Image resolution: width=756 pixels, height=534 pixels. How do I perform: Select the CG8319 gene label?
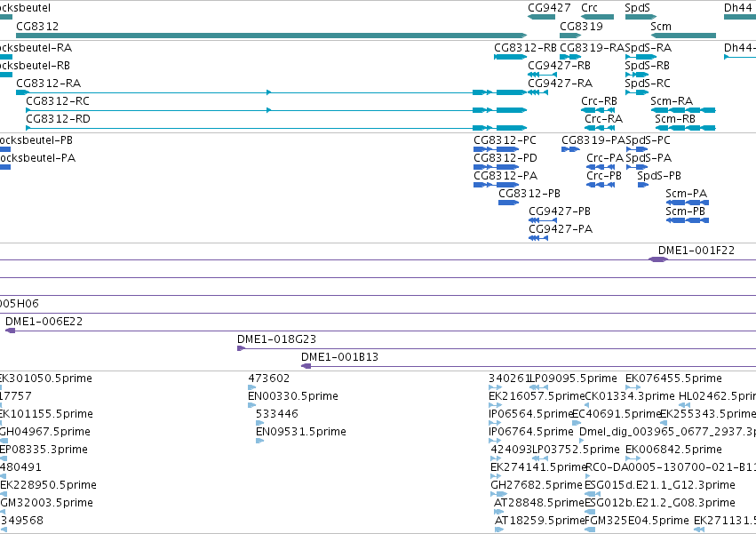pyautogui.click(x=581, y=26)
